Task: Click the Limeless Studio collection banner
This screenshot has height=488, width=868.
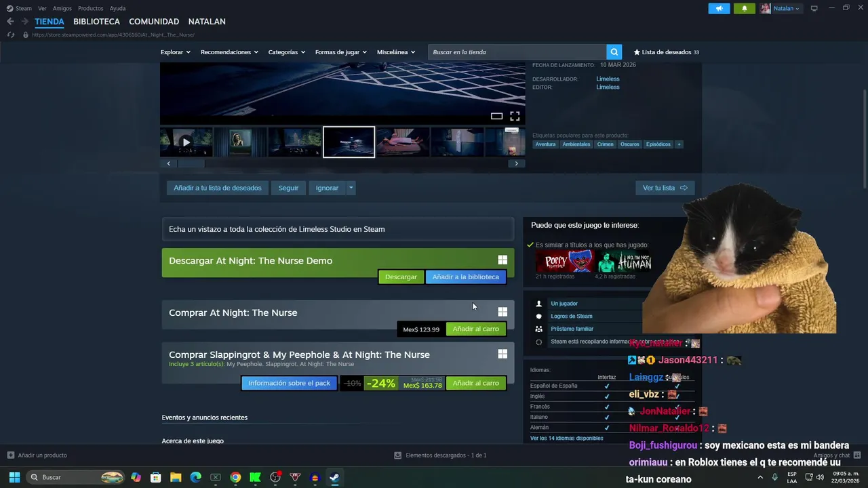Action: (338, 229)
